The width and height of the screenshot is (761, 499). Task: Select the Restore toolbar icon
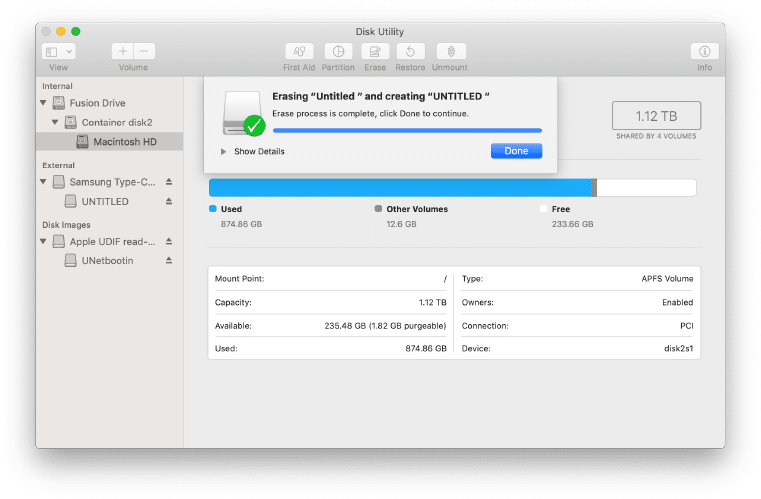point(411,51)
